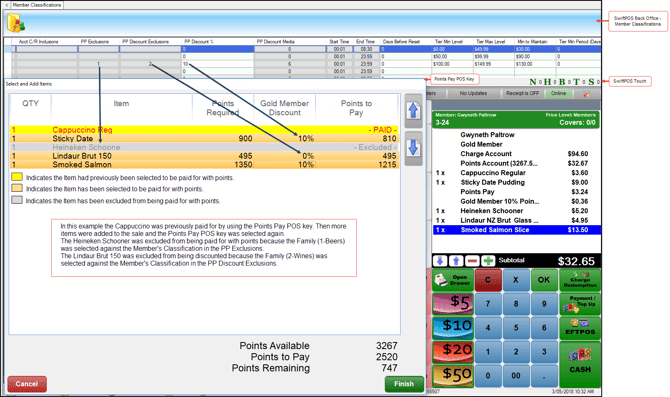This screenshot has height=397, width=670.
Task: Move item selection down with blue arrow
Action: coord(413,148)
